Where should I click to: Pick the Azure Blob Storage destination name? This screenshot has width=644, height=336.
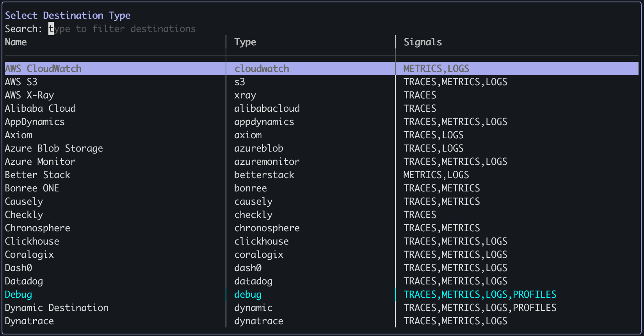[54, 148]
